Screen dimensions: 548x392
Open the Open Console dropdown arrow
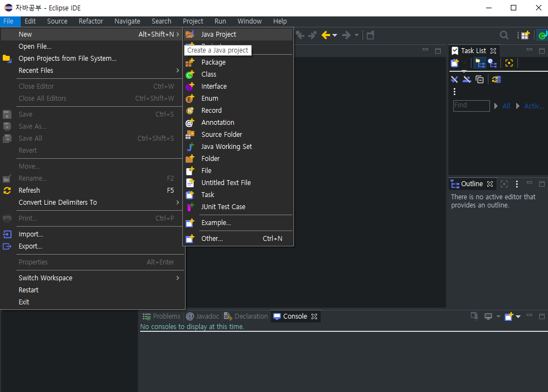tap(518, 316)
